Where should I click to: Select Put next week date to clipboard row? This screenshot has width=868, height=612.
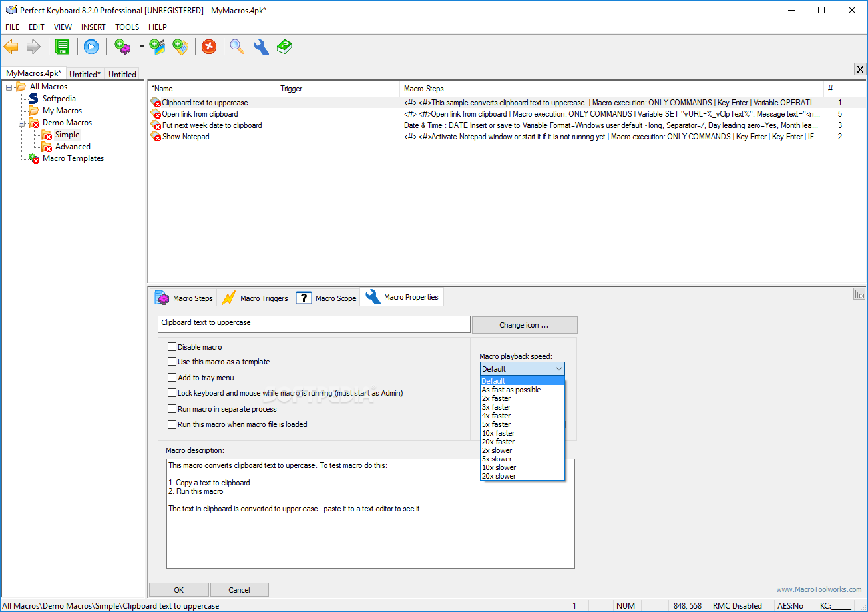[506, 125]
